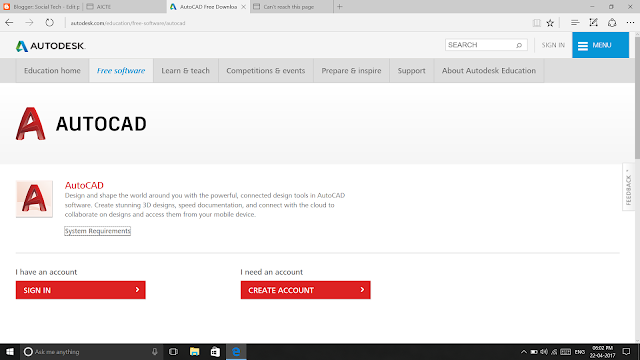Open Competitions & events nav item
The width and height of the screenshot is (640, 360).
tap(266, 71)
